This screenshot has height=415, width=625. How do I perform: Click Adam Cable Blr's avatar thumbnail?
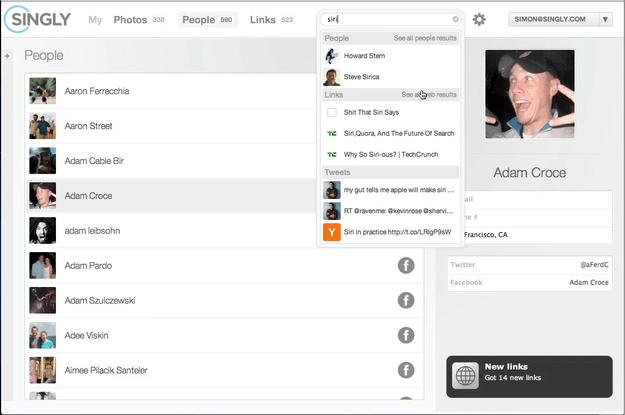(43, 161)
